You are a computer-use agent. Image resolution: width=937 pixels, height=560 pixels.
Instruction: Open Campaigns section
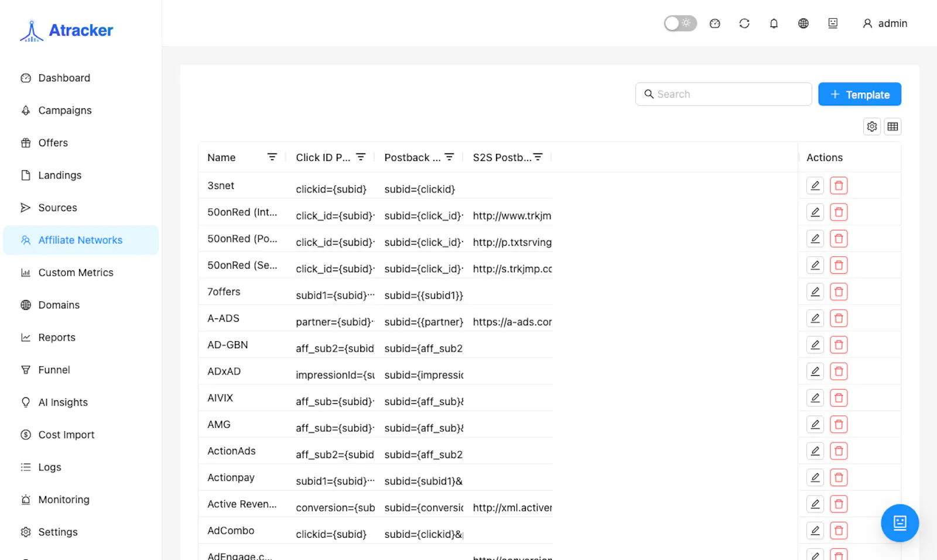pos(81,111)
